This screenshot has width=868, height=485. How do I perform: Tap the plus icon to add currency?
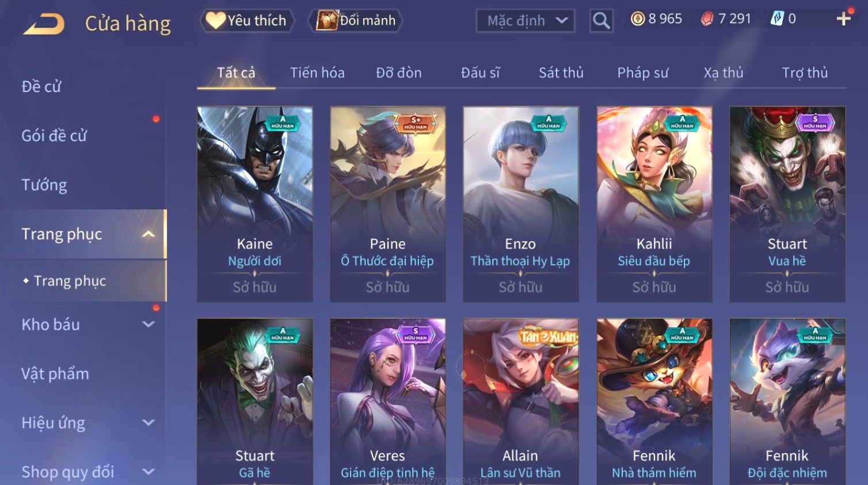(844, 19)
